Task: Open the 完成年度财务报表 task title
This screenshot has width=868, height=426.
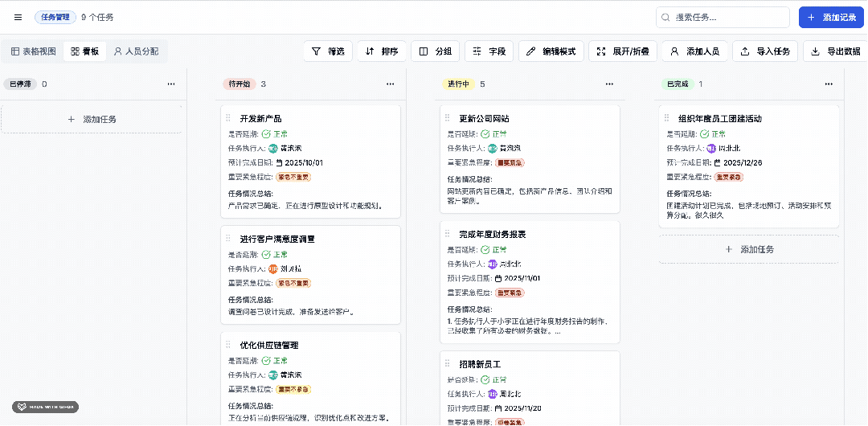Action: click(492, 235)
